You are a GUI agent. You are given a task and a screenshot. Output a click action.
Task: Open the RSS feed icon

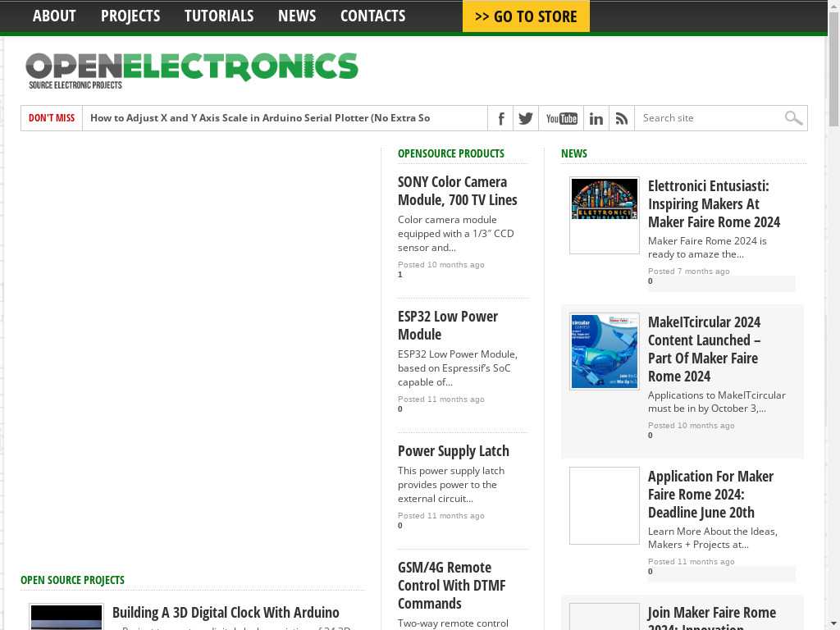tap(622, 118)
